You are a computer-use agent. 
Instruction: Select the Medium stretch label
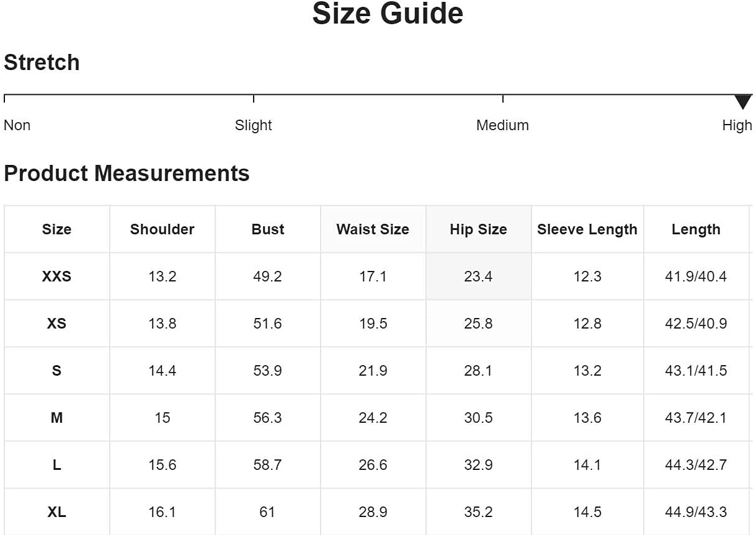pyautogui.click(x=502, y=125)
